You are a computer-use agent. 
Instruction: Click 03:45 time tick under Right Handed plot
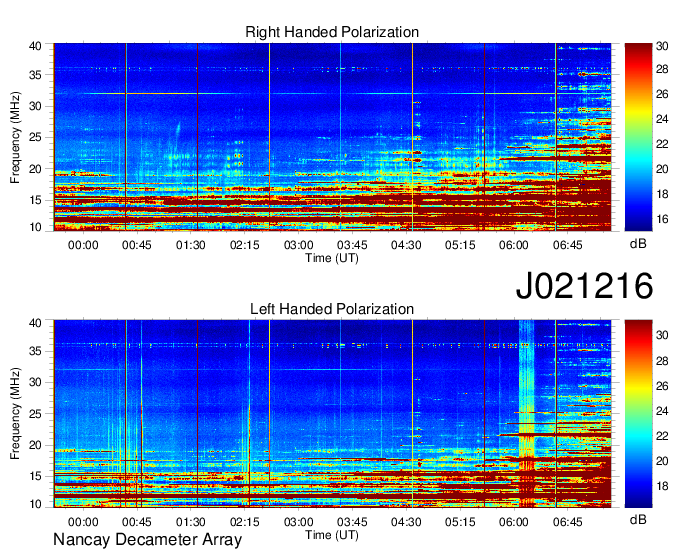coord(352,245)
